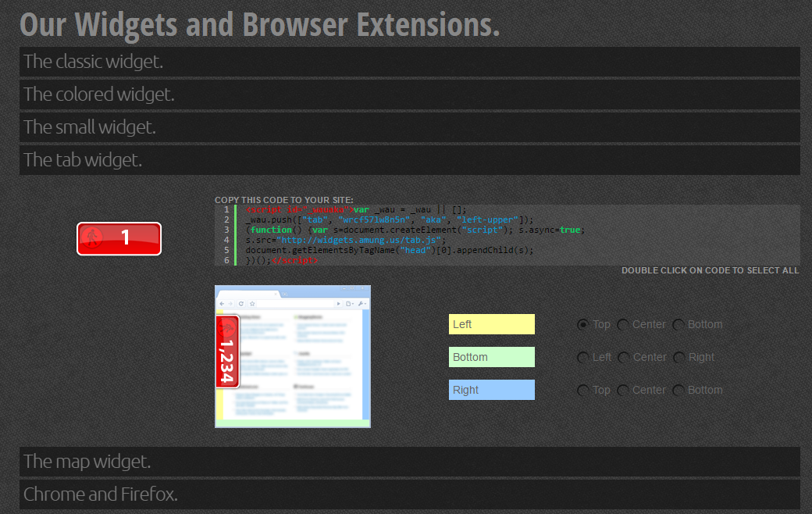Screen dimensions: 812x514
Task: Click the "Our Widgets and Browser Extensions." heading
Action: [260, 24]
